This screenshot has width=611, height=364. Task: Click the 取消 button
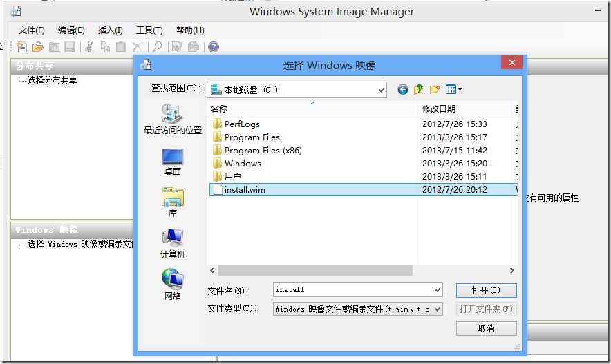click(x=487, y=329)
